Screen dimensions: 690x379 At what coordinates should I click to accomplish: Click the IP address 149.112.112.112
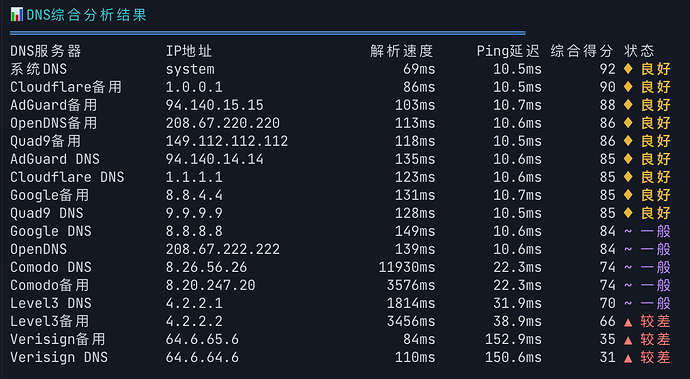pos(227,141)
